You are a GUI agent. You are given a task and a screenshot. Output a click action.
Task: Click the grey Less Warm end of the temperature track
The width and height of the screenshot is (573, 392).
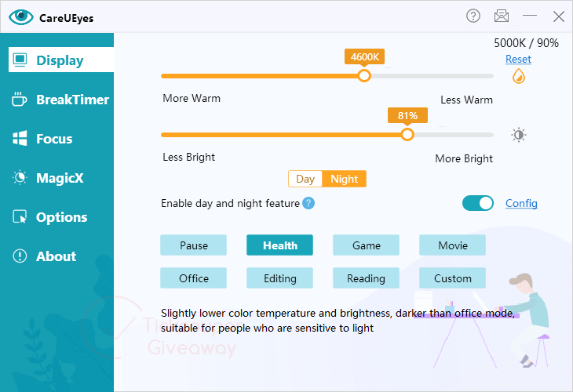432,76
